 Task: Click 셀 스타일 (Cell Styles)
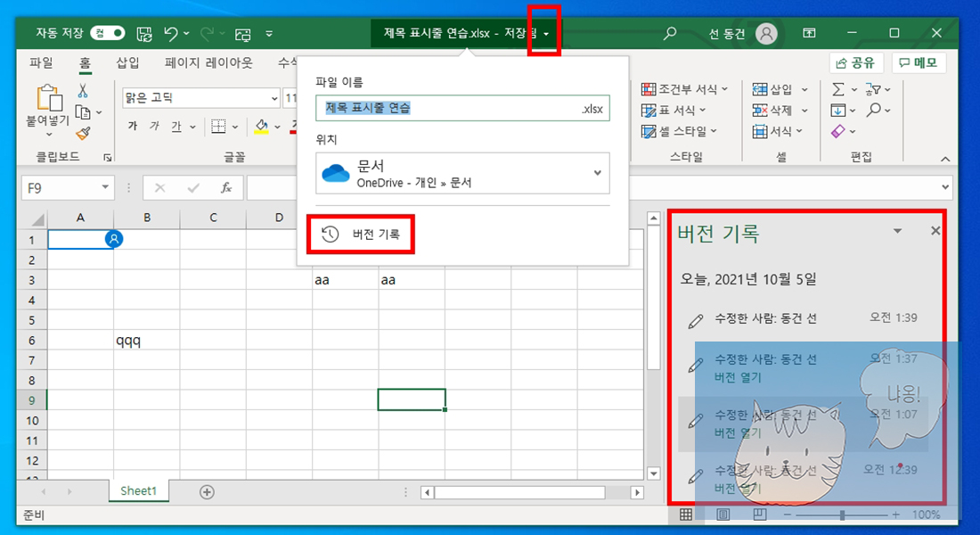click(x=680, y=131)
